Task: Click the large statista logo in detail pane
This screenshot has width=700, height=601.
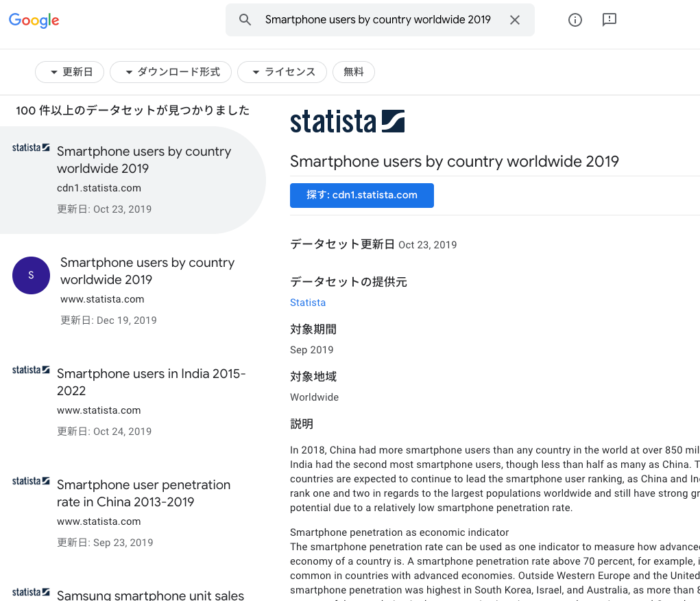Action: 348,121
